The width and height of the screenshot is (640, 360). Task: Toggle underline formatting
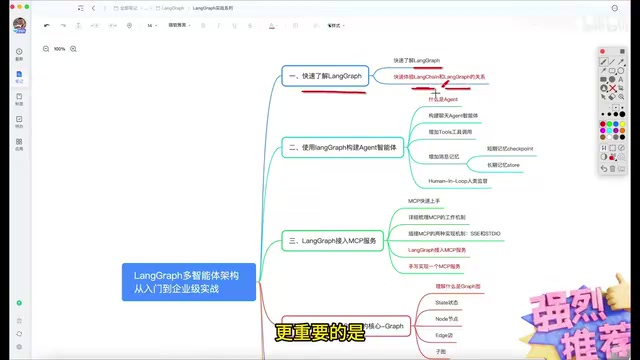[234, 25]
